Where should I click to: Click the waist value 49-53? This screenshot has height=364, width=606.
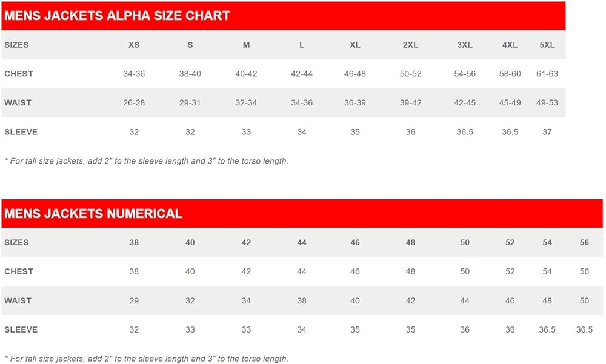point(547,103)
